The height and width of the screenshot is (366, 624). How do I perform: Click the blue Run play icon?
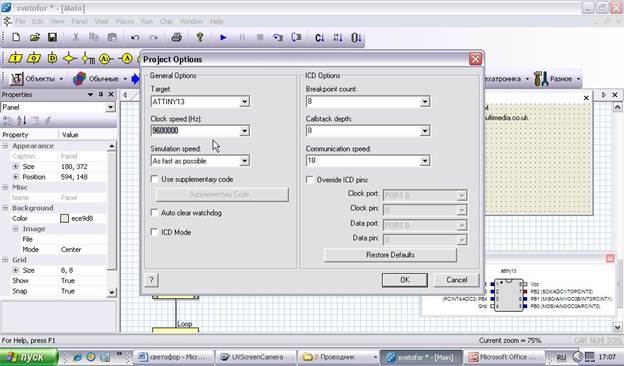(x=223, y=37)
